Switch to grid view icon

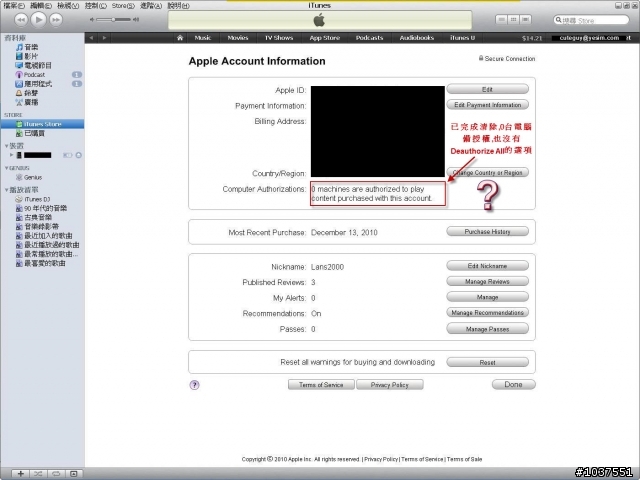tap(513, 19)
